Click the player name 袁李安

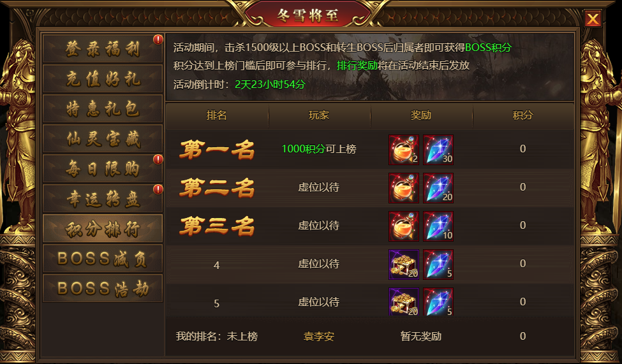pos(319,337)
